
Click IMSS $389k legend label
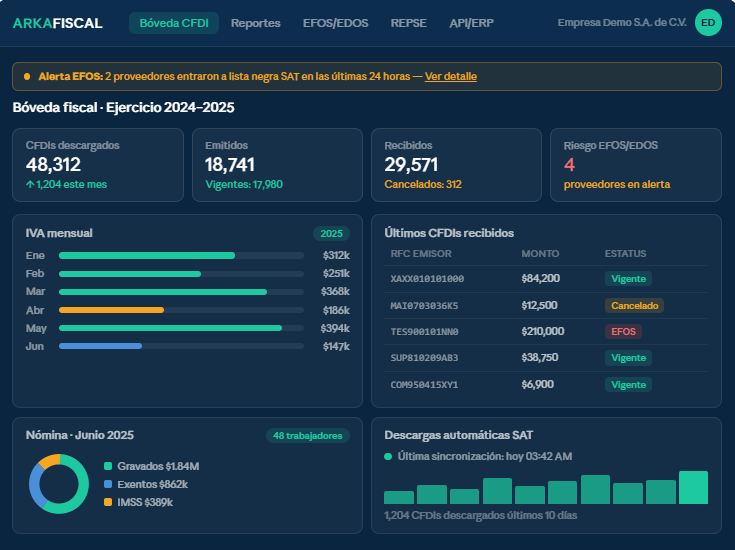click(x=145, y=502)
